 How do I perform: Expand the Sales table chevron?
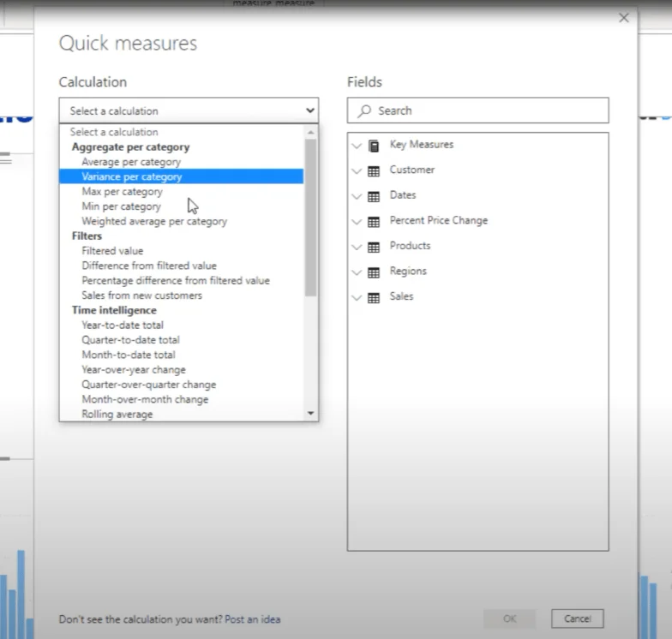[357, 298]
